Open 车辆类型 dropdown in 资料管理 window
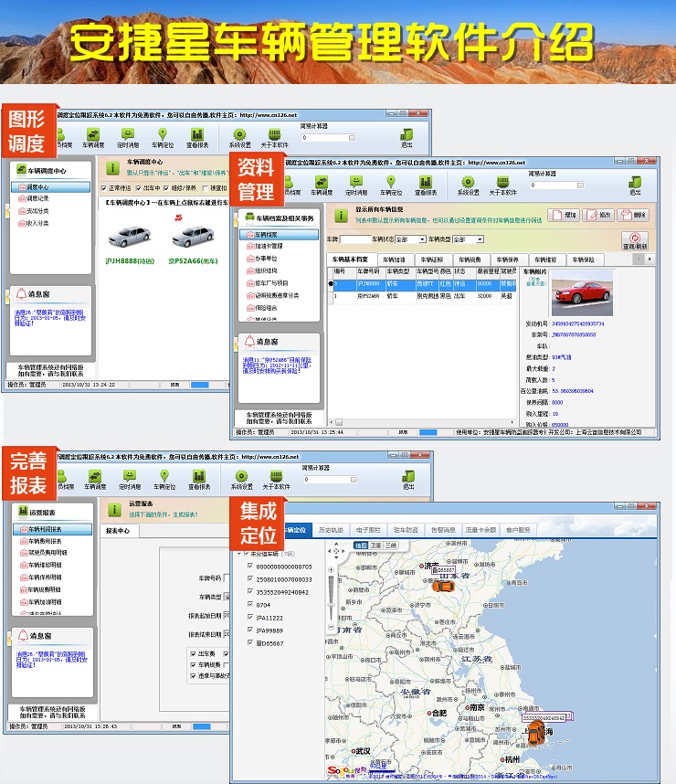 pyautogui.click(x=480, y=239)
